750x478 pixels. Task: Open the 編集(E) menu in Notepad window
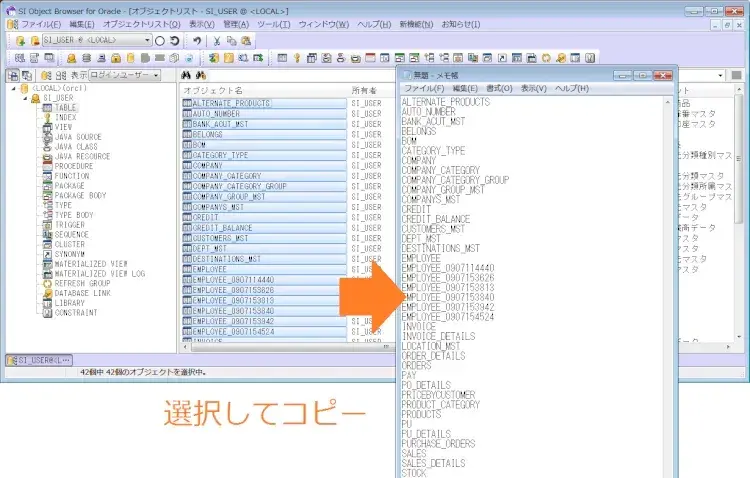click(x=465, y=88)
